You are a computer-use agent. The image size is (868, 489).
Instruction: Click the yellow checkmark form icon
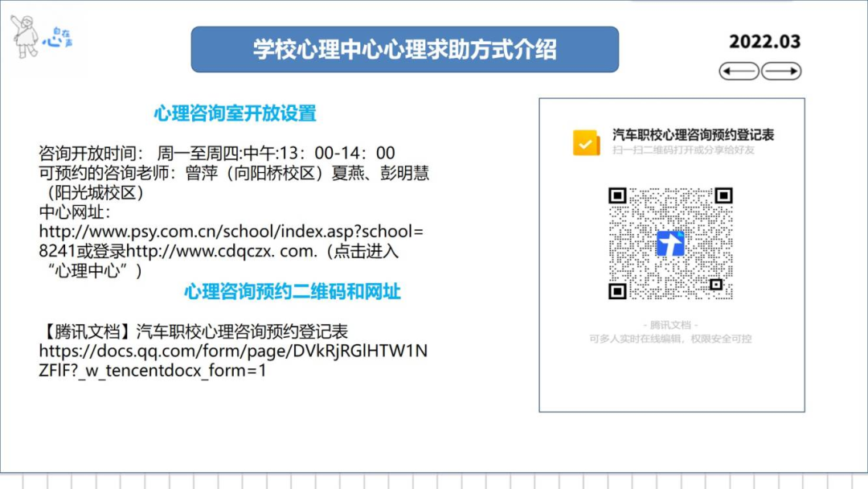[586, 143]
